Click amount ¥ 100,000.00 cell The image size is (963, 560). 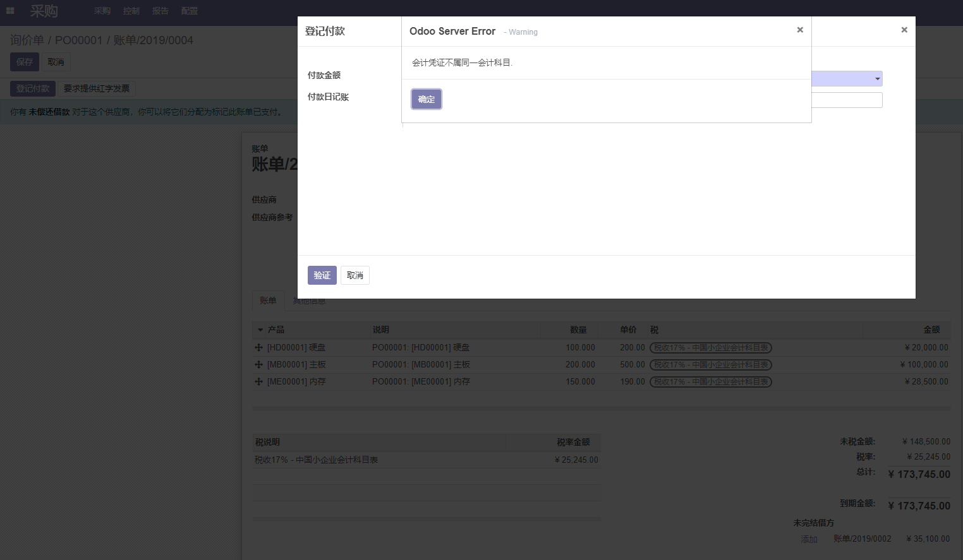924,364
